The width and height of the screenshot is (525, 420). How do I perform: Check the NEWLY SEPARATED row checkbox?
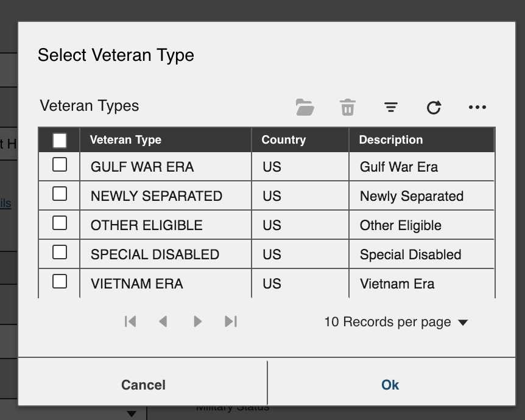[x=60, y=194]
